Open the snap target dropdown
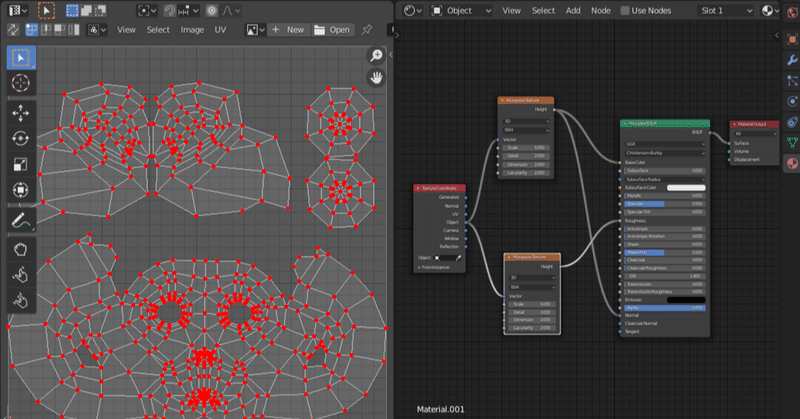Image resolution: width=800 pixels, height=419 pixels. (x=188, y=10)
